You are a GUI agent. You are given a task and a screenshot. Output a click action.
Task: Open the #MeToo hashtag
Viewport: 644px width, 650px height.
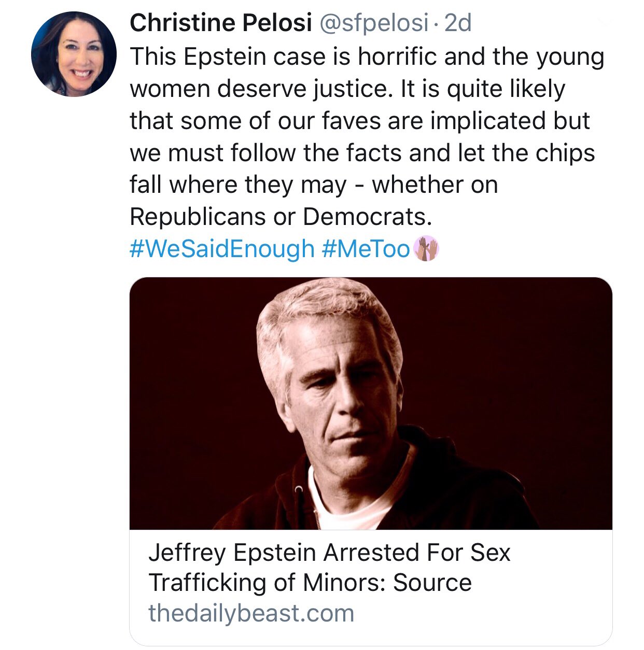point(366,249)
